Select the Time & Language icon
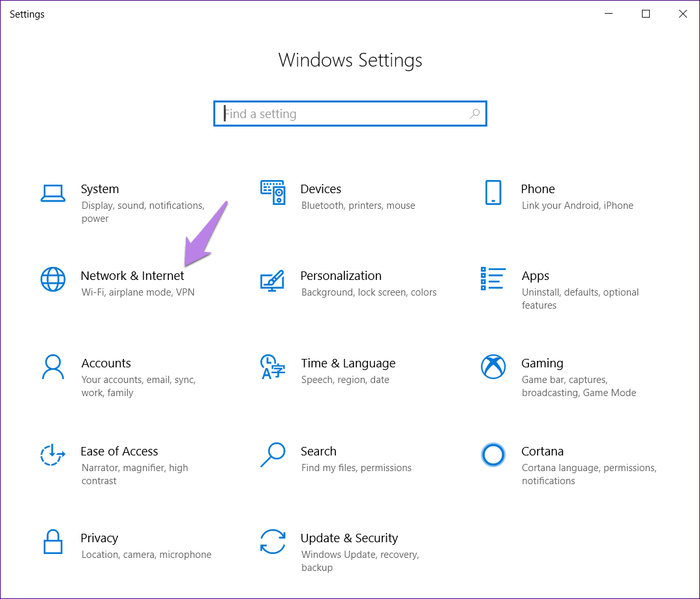Image resolution: width=700 pixels, height=599 pixels. coord(273,366)
